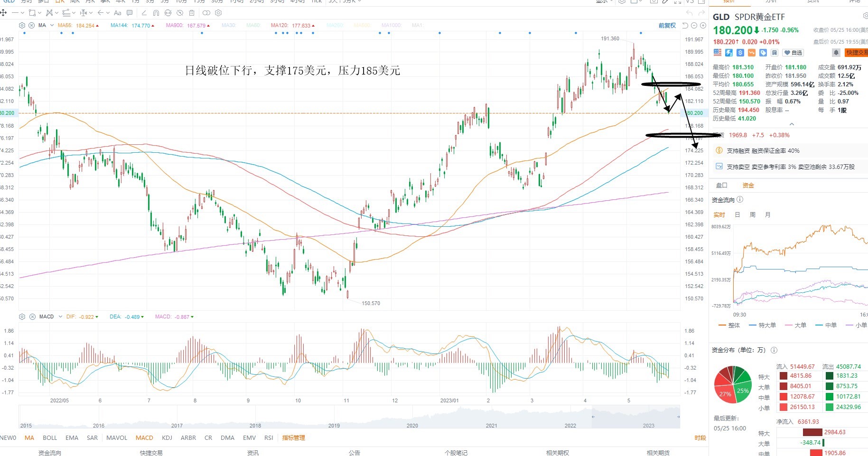Open 指标管理 indicator management
The height and width of the screenshot is (456, 868).
tap(293, 437)
